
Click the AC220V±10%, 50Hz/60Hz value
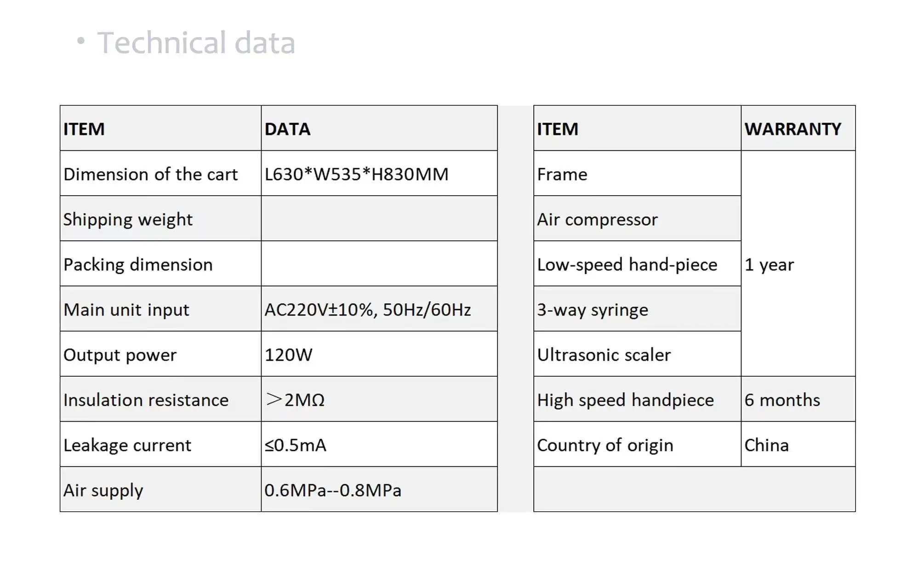(x=368, y=310)
